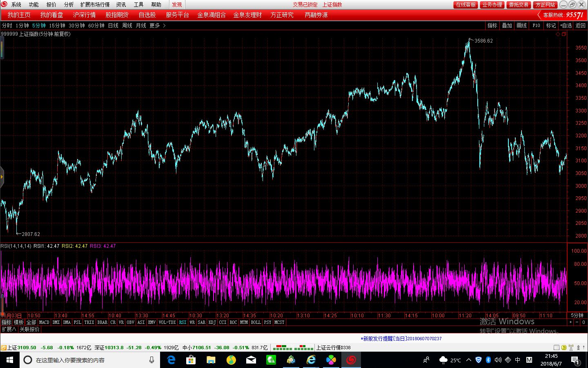Click the yellow icon beside 上证 in status bar

tap(3, 348)
